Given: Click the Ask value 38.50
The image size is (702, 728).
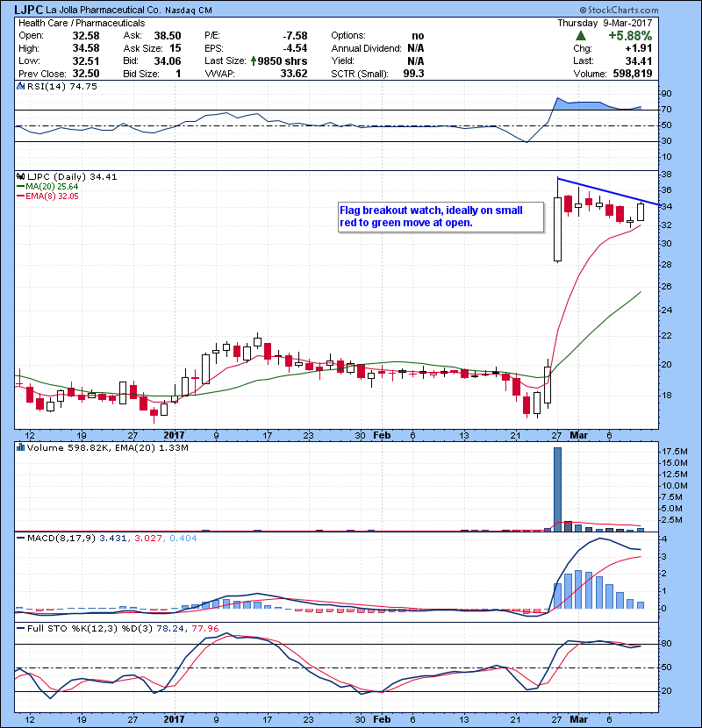Looking at the screenshot, I should (x=168, y=36).
